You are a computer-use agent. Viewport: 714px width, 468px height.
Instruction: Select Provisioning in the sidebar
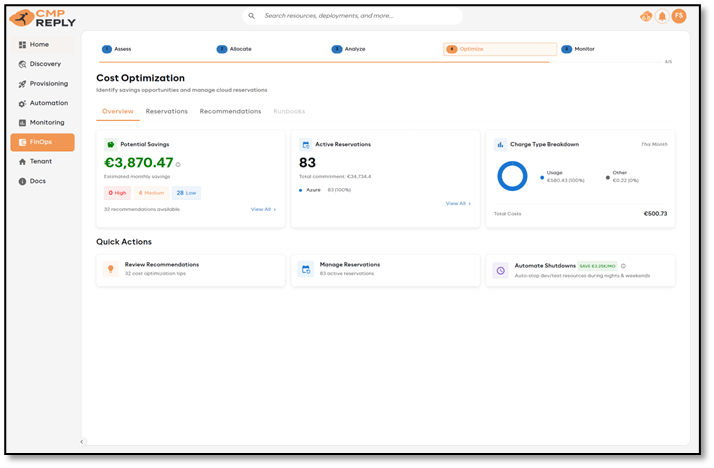(x=48, y=83)
